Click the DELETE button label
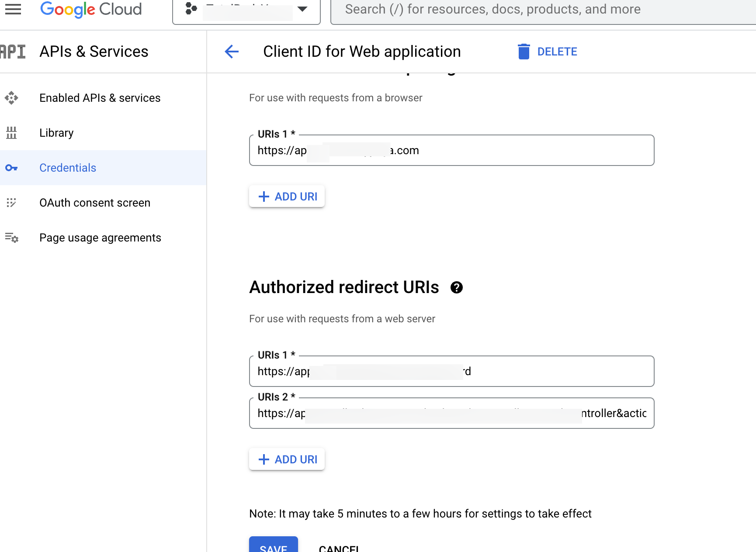This screenshot has height=552, width=756. coord(557,52)
